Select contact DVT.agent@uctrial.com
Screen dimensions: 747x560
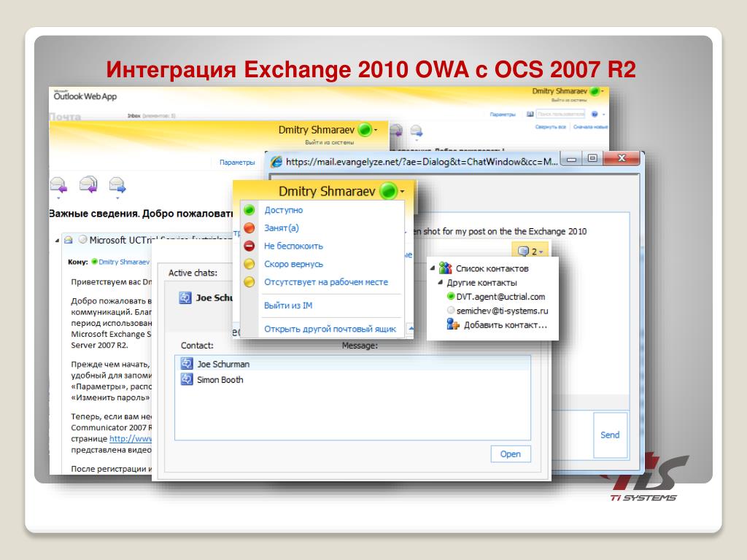(500, 297)
